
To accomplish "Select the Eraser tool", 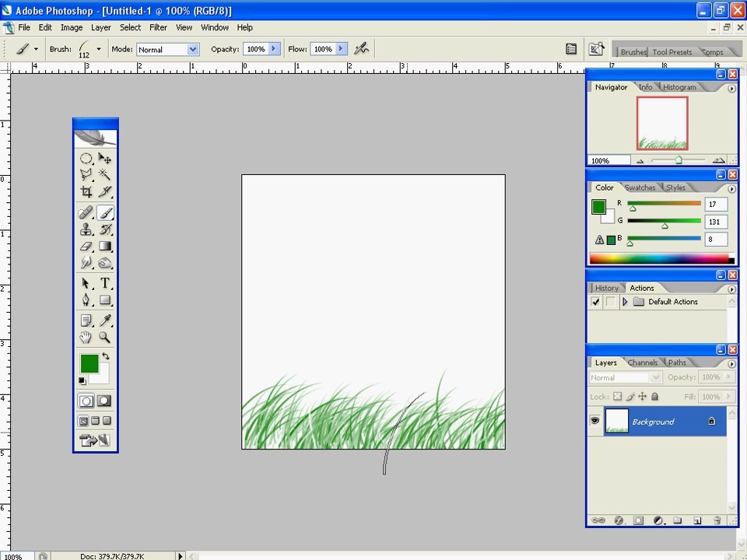I will (x=86, y=247).
